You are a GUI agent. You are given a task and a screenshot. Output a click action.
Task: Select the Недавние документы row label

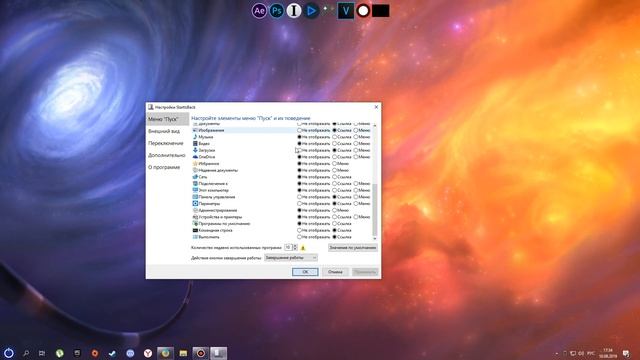pos(218,170)
